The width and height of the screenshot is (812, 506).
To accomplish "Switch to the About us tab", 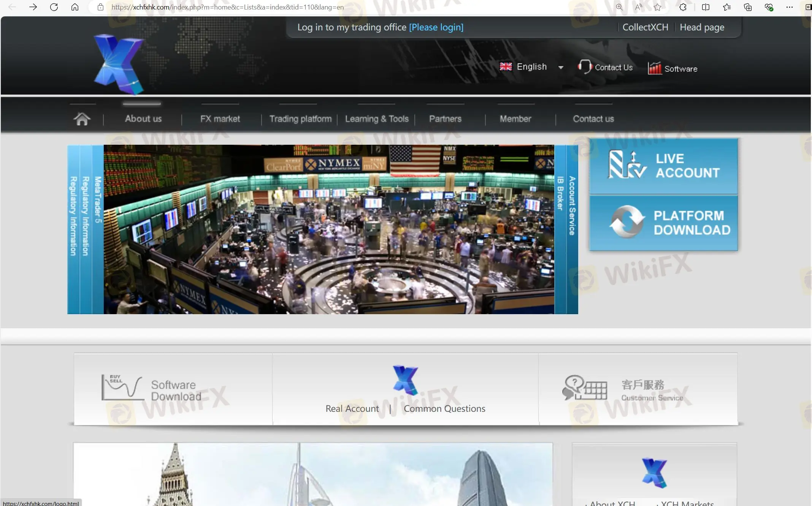I will pos(143,118).
